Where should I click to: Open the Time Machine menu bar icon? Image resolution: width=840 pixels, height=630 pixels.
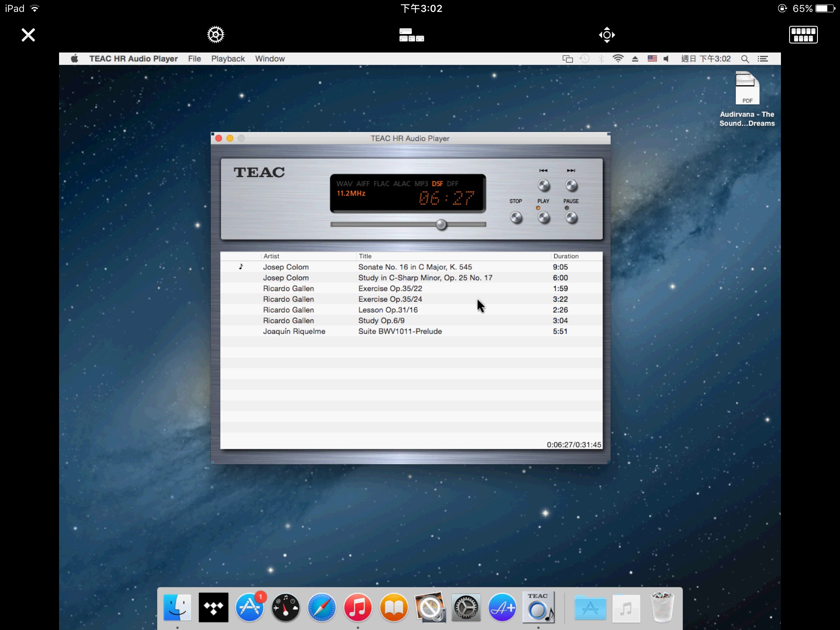(584, 59)
